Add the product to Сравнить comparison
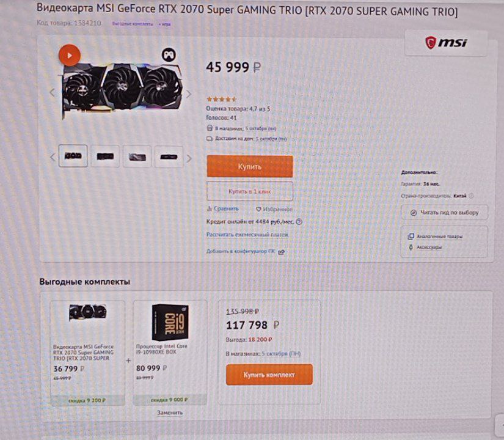The height and width of the screenshot is (440, 504). click(223, 209)
